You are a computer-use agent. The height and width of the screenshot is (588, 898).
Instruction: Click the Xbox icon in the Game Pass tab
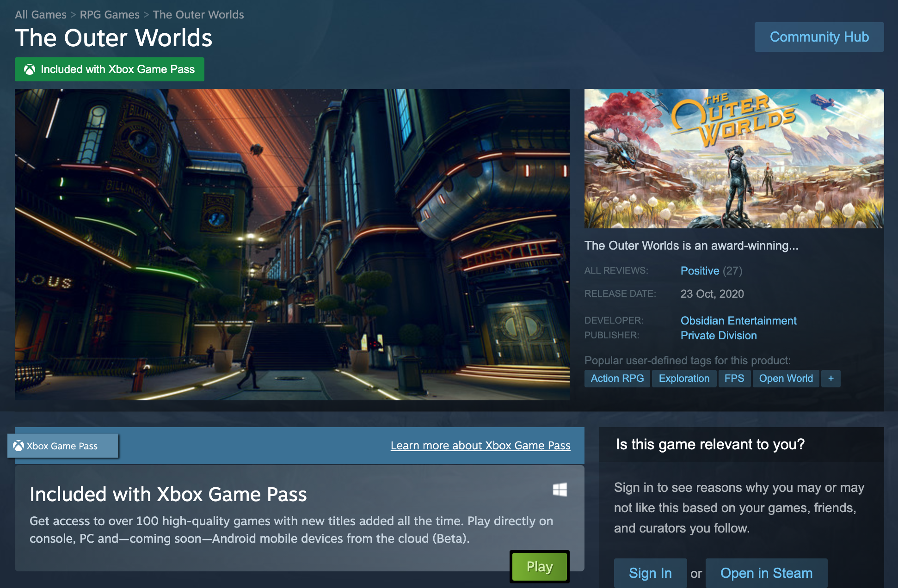pyautogui.click(x=18, y=446)
